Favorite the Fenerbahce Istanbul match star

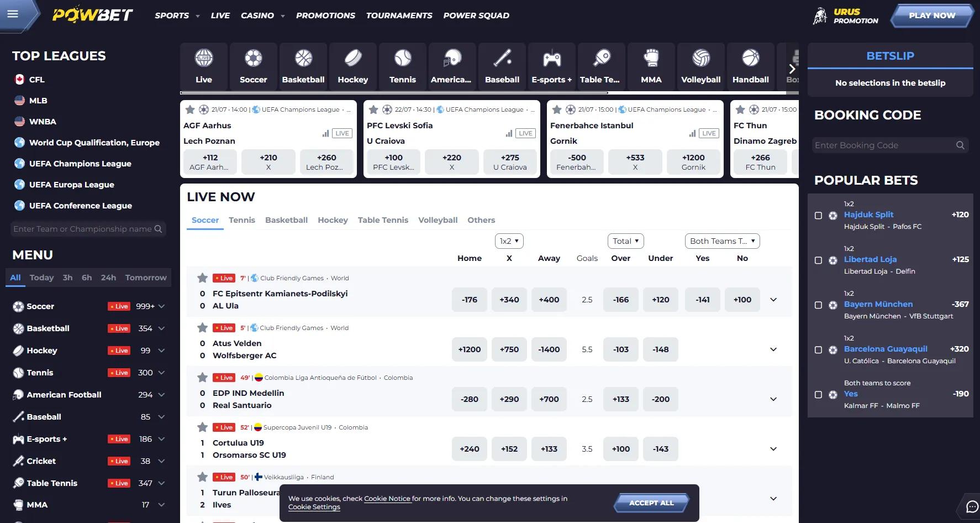(x=557, y=109)
